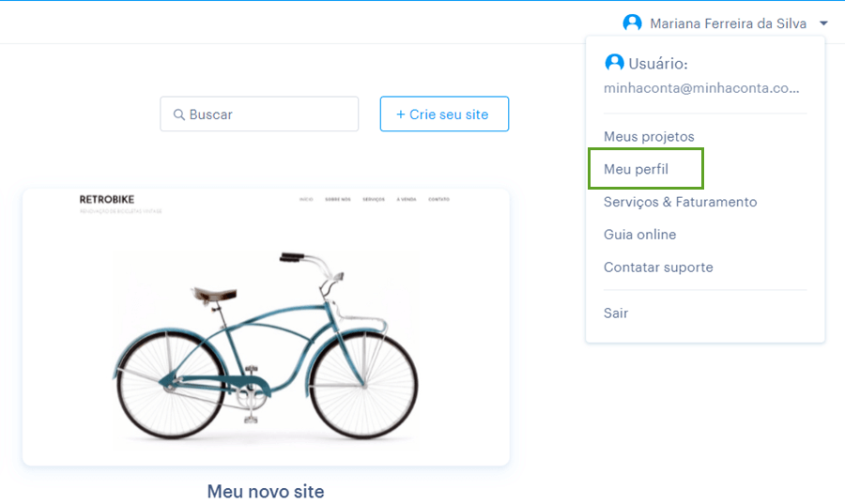This screenshot has height=504, width=845.
Task: Choose Contatar suporte in the menu
Action: (x=658, y=267)
